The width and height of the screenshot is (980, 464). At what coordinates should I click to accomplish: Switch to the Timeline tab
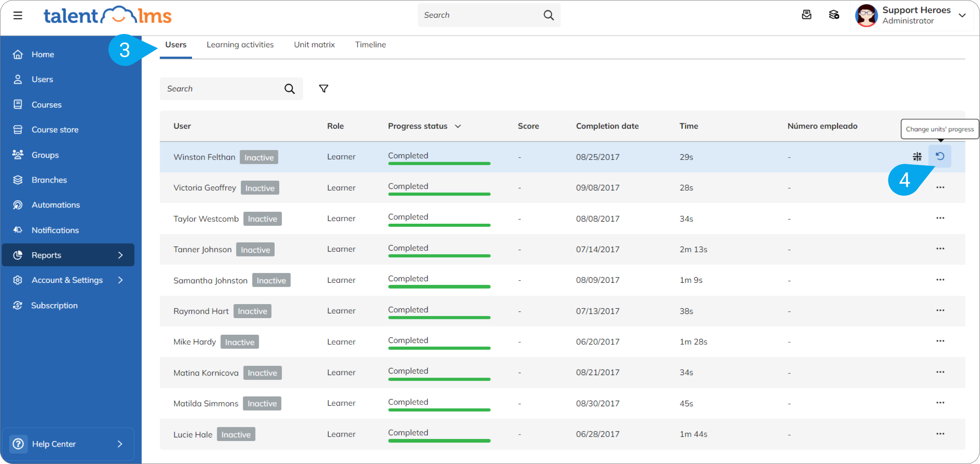point(370,45)
